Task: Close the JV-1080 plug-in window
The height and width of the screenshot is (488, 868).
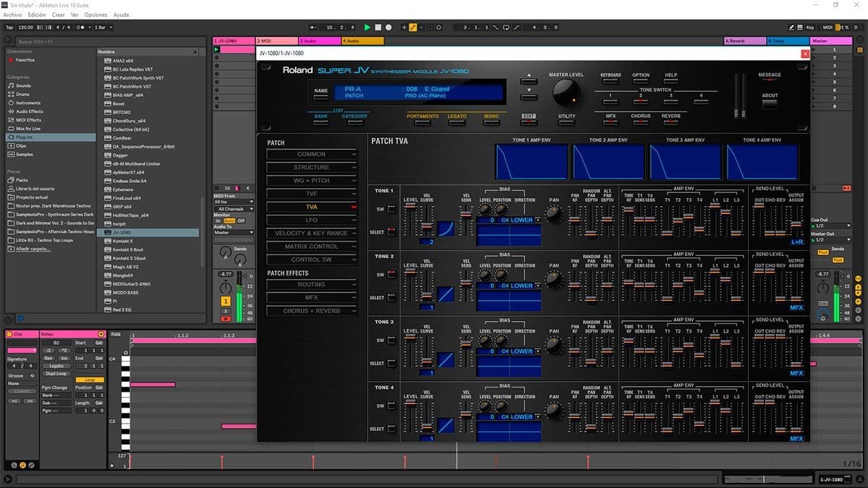Action: (x=805, y=53)
